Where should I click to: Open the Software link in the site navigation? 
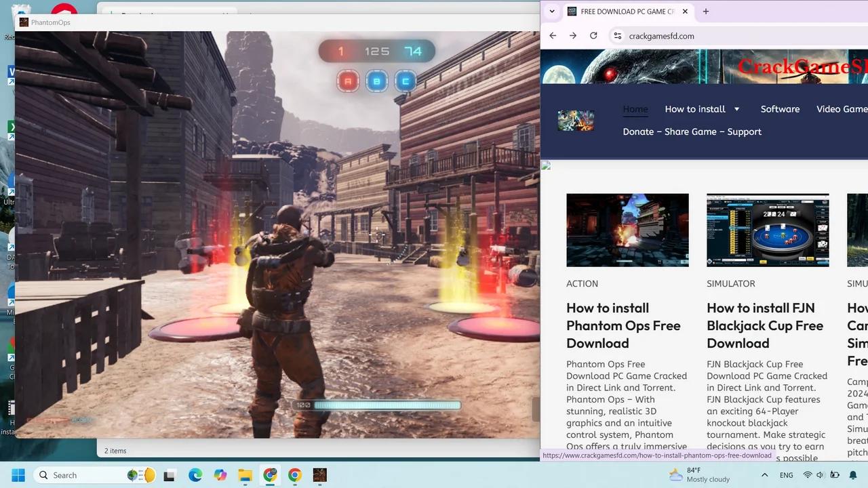(x=780, y=108)
